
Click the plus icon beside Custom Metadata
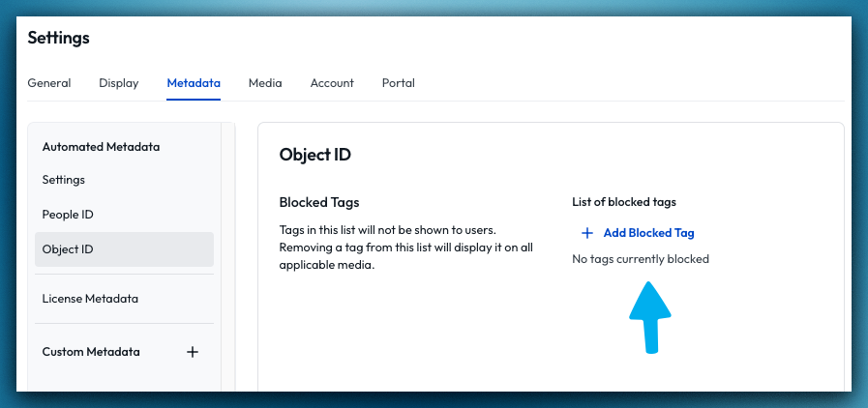point(193,352)
